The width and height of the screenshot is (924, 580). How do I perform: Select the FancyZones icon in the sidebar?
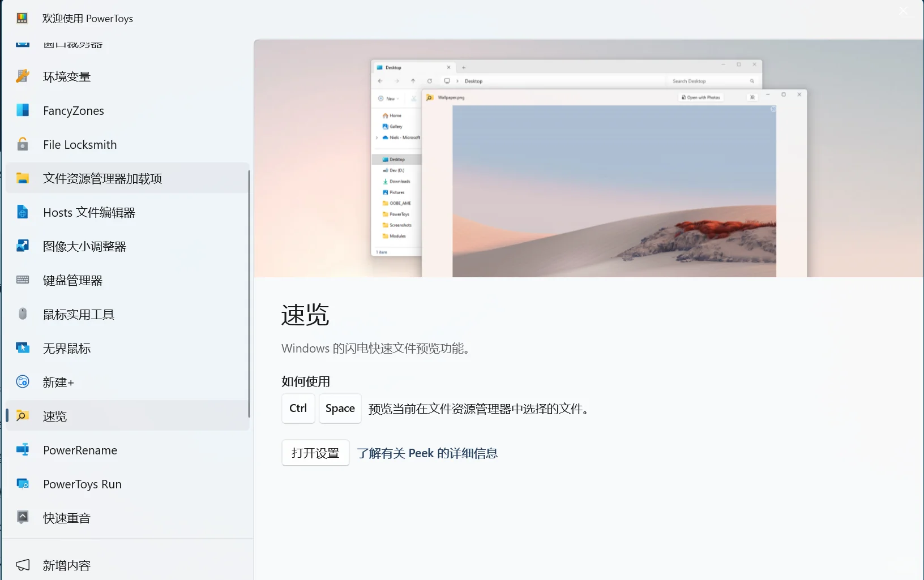[x=23, y=110]
